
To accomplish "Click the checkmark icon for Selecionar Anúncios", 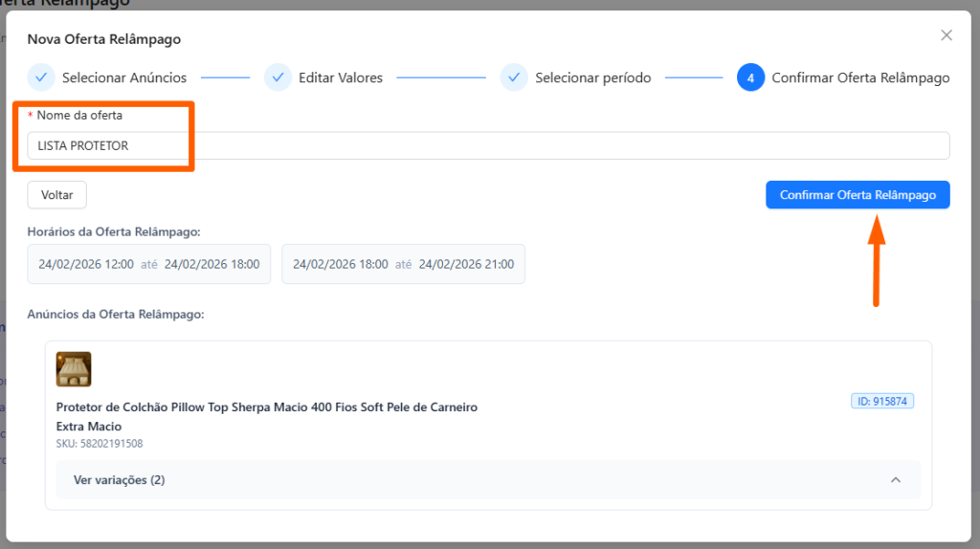I will pos(41,77).
